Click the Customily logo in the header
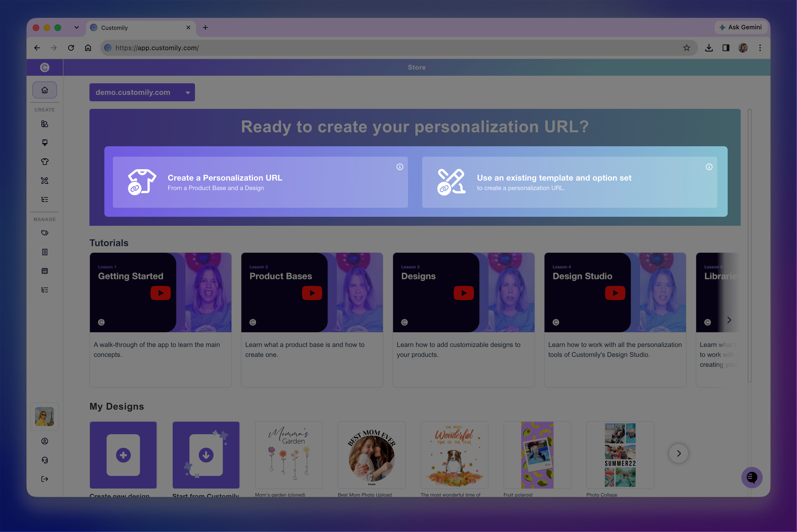 pyautogui.click(x=45, y=67)
